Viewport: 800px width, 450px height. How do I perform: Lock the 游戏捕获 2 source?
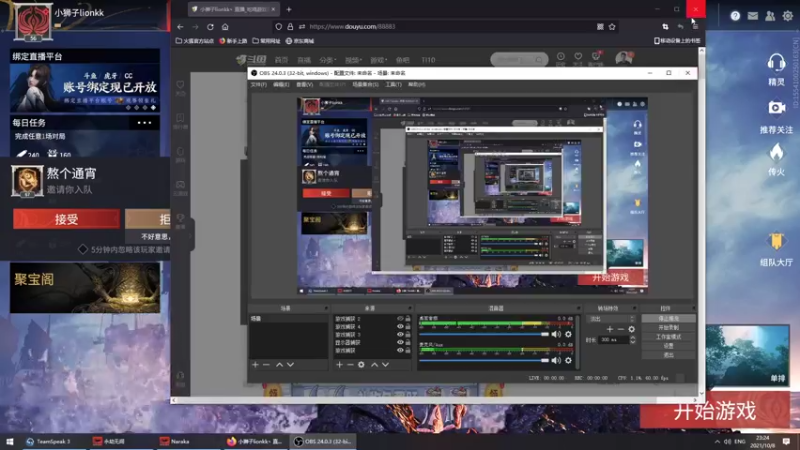coord(408,319)
